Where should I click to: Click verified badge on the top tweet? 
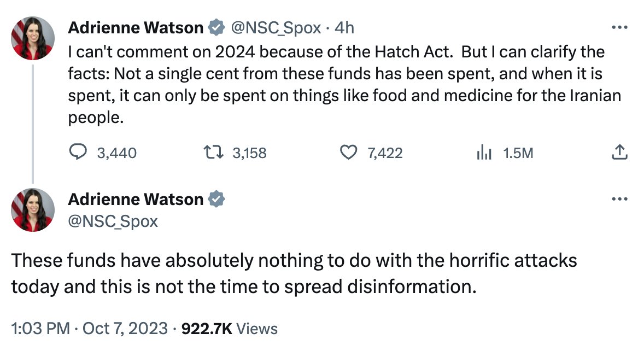216,27
